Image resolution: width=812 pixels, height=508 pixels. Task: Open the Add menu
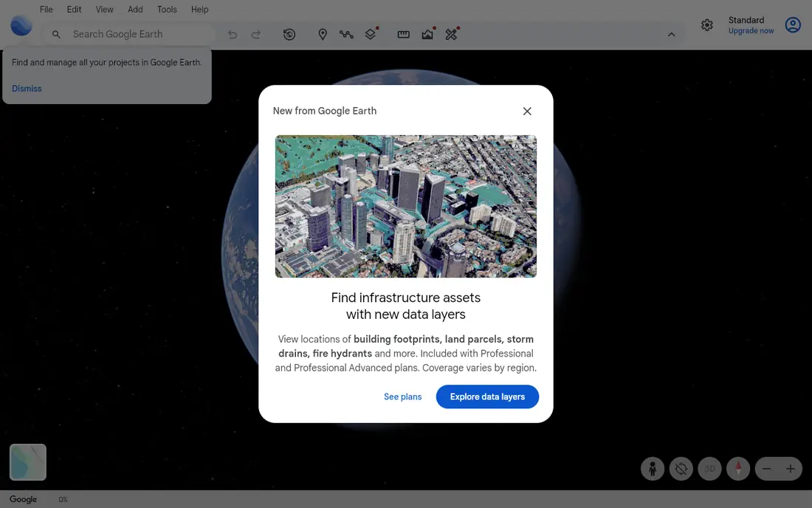135,10
